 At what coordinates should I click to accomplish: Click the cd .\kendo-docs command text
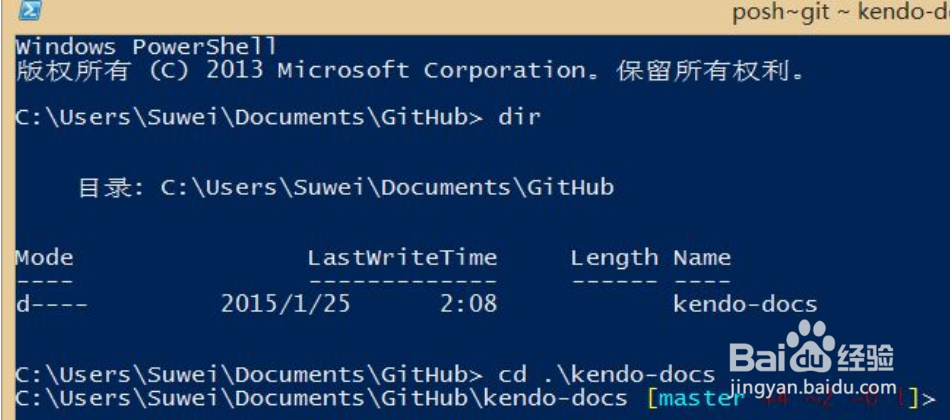(x=606, y=375)
